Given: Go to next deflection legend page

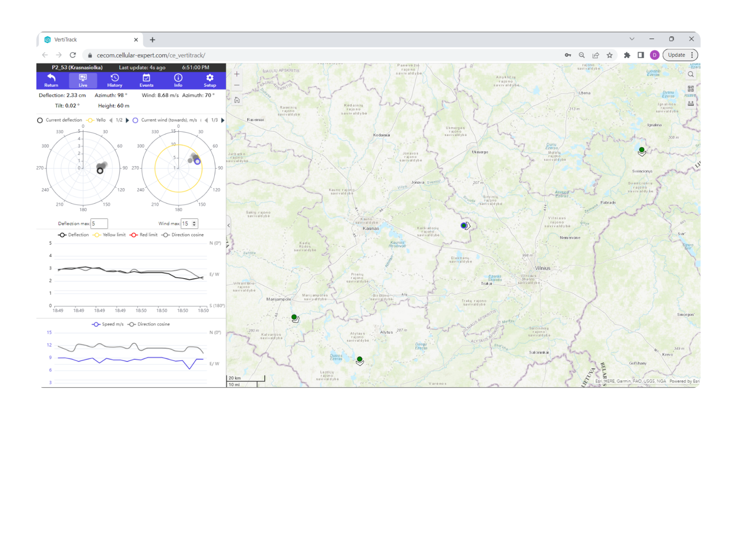Looking at the screenshot, I should [127, 120].
